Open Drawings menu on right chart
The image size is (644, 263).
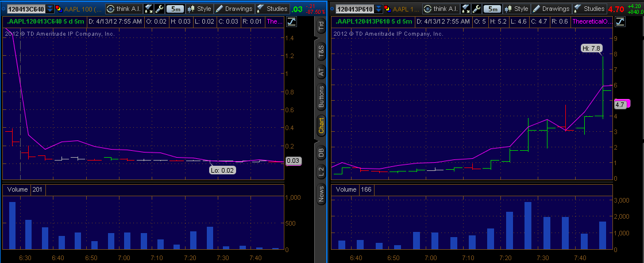551,9
